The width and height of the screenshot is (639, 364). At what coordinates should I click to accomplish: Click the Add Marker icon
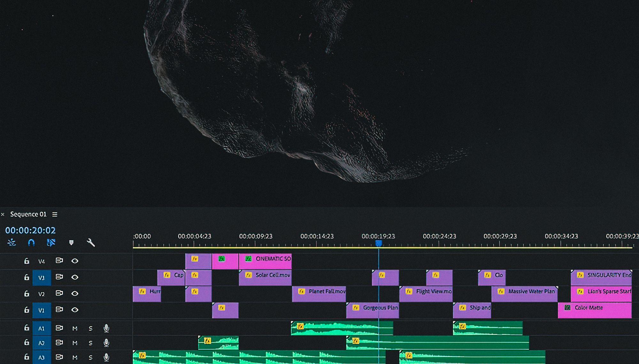click(71, 243)
